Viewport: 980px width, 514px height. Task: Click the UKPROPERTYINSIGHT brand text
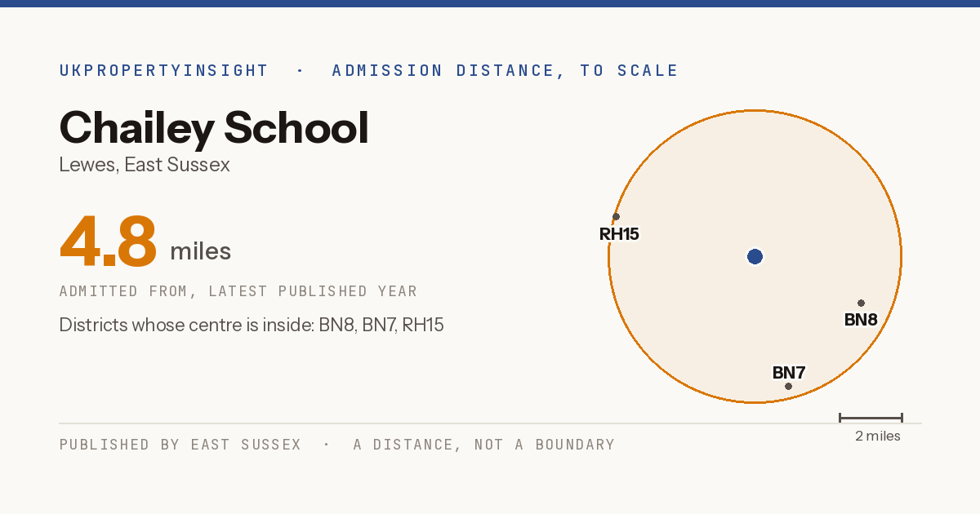(163, 71)
